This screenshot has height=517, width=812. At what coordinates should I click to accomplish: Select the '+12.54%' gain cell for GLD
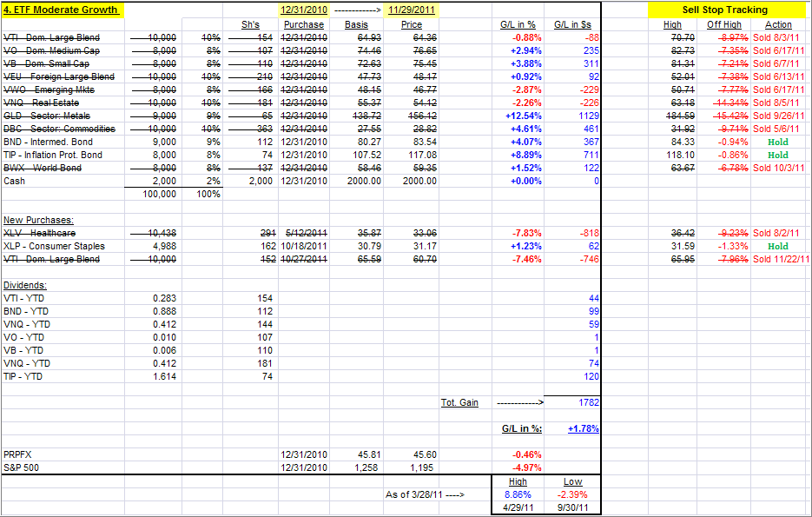click(524, 116)
